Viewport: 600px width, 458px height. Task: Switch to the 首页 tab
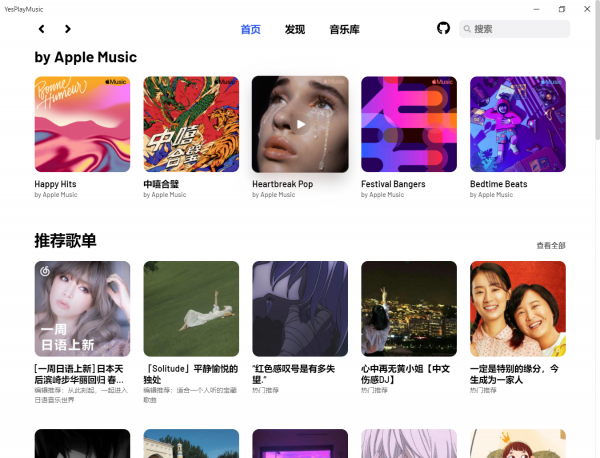[x=251, y=29]
